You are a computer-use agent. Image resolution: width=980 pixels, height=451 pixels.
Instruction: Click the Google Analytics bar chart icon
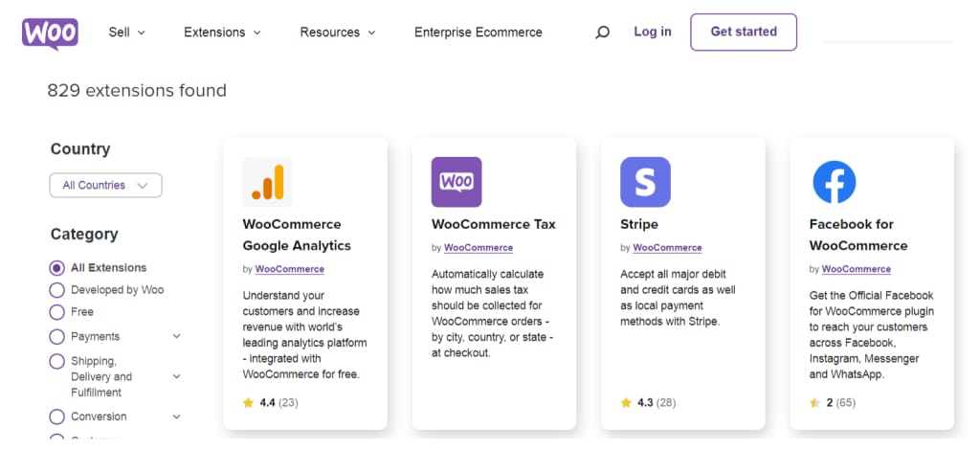(x=268, y=182)
